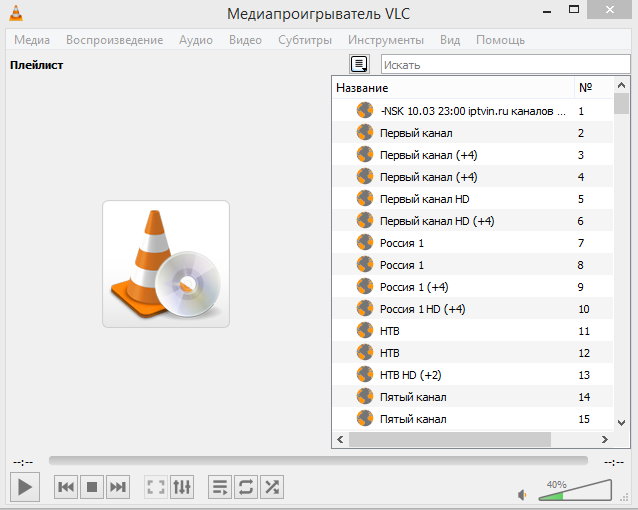Maximize the VLC window
The image size is (638, 510).
[574, 10]
